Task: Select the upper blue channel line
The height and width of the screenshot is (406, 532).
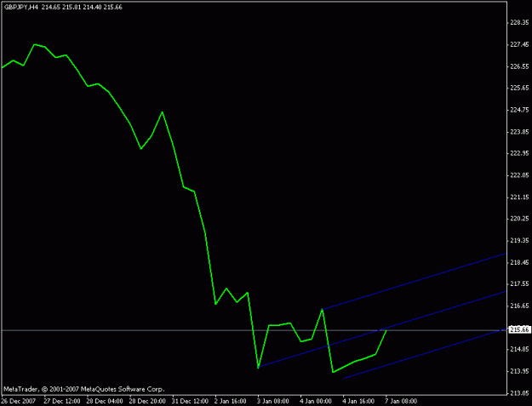Action: click(414, 281)
